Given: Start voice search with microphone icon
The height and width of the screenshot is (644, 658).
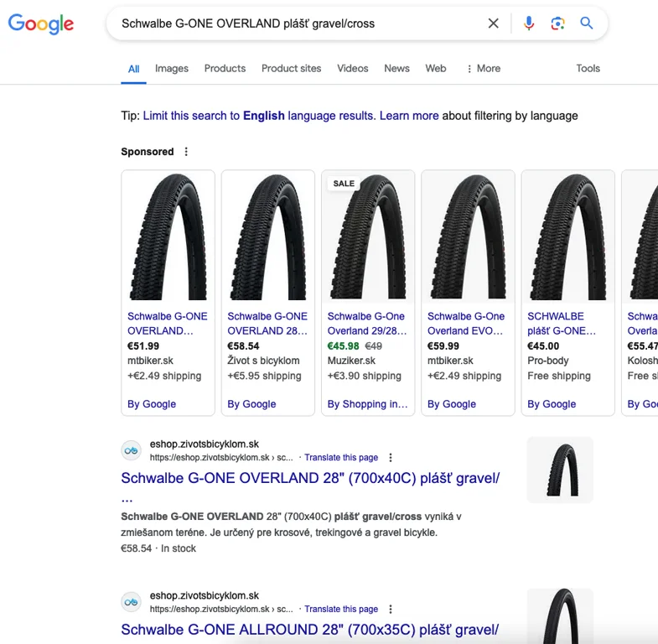Looking at the screenshot, I should (528, 23).
